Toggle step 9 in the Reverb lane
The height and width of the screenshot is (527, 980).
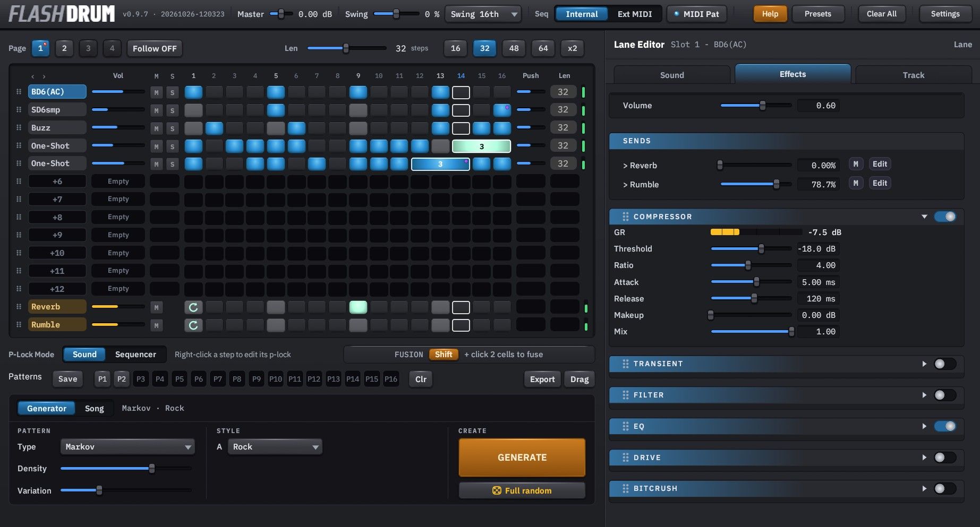pos(358,307)
